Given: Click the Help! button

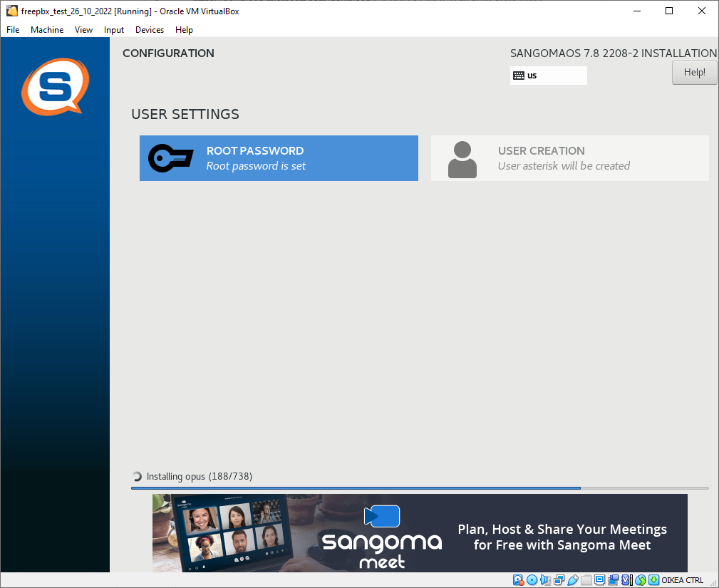Looking at the screenshot, I should (694, 73).
